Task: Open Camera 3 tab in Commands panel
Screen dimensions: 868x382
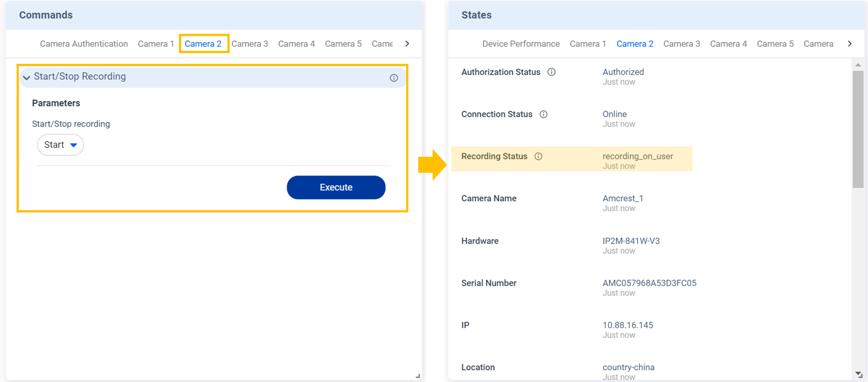Action: 249,44
